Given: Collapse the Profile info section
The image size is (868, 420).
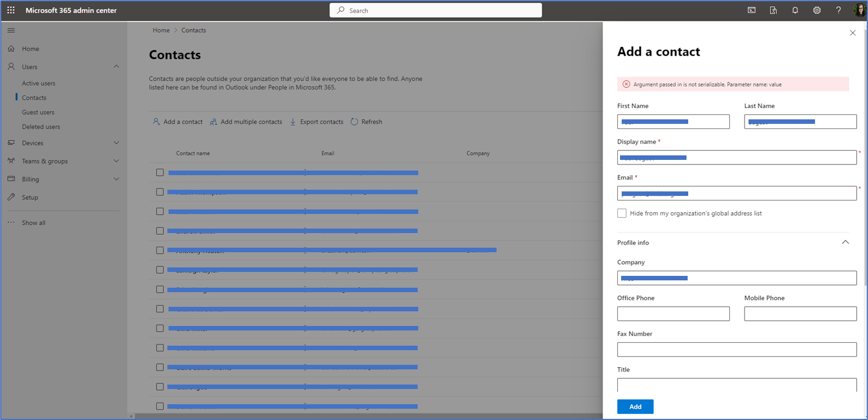Looking at the screenshot, I should pyautogui.click(x=845, y=242).
